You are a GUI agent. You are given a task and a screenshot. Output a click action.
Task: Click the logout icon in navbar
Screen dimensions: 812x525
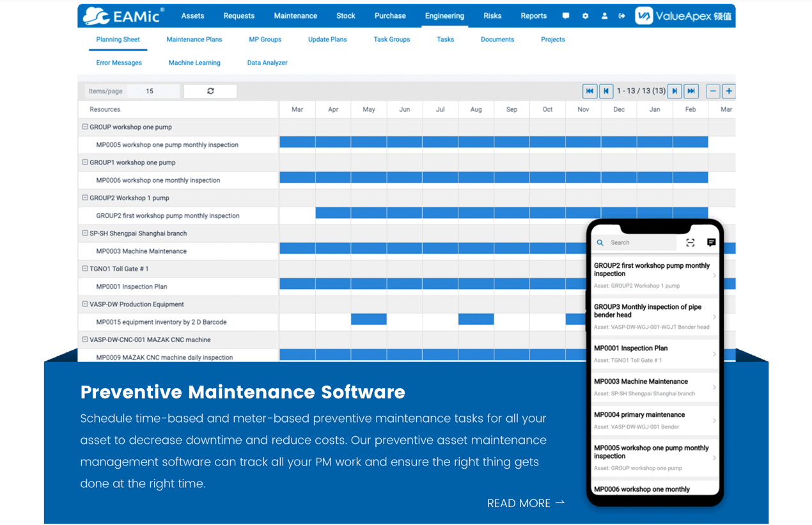[621, 16]
